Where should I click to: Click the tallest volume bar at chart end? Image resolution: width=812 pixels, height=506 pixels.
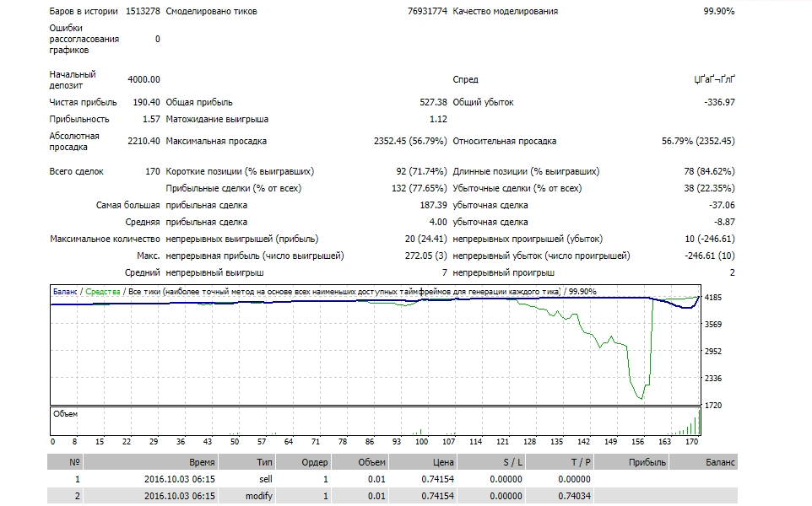pos(699,423)
